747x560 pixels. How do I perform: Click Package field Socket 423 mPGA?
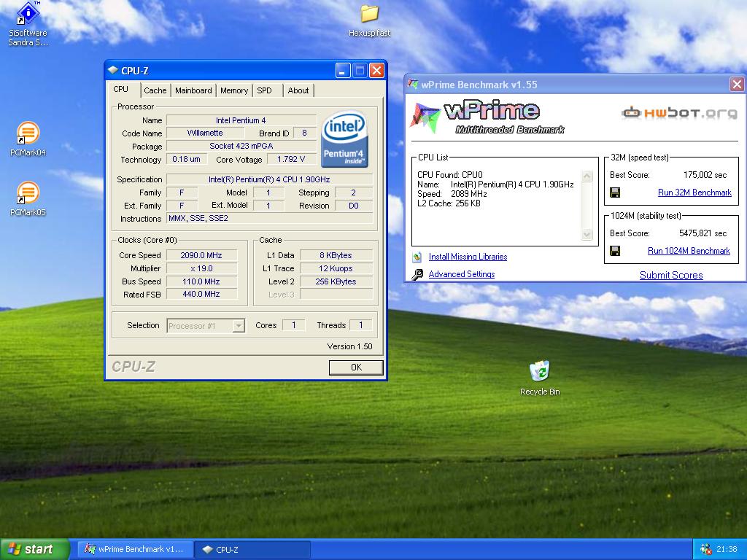pos(241,146)
